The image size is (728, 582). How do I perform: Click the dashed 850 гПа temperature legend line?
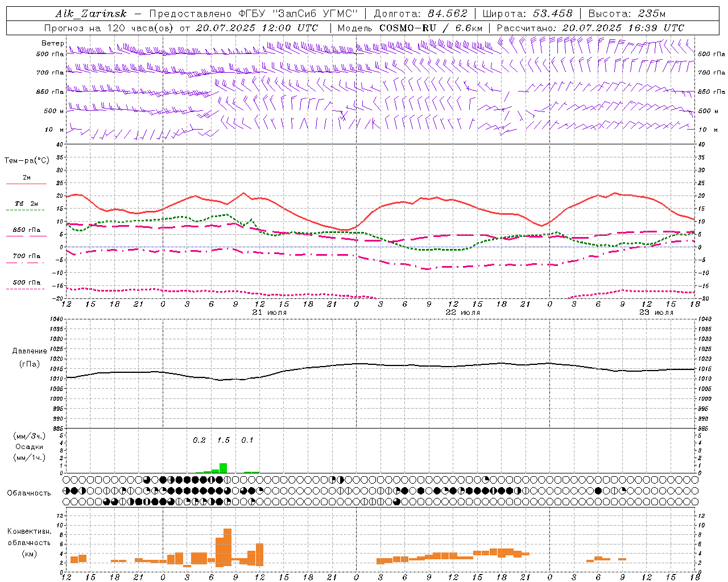(26, 236)
